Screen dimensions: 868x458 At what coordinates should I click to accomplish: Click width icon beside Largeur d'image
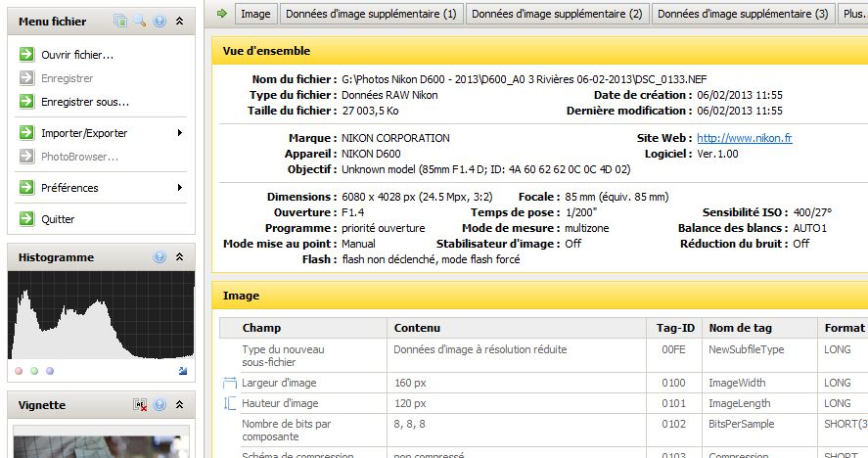[x=230, y=383]
